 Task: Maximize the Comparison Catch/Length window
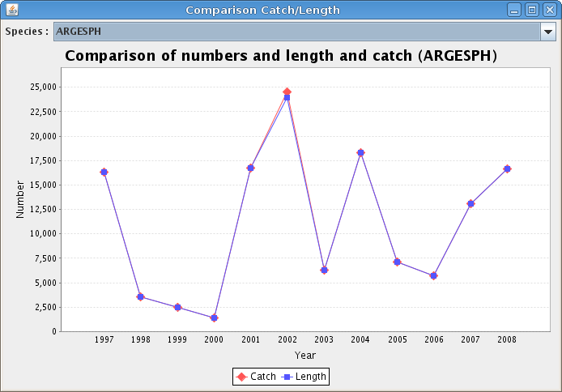click(x=532, y=10)
